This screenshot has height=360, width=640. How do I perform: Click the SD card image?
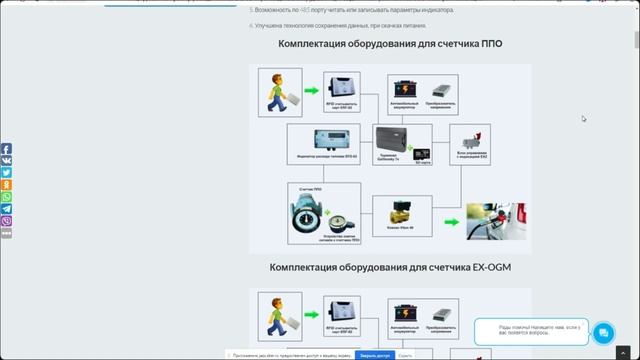[x=422, y=155]
